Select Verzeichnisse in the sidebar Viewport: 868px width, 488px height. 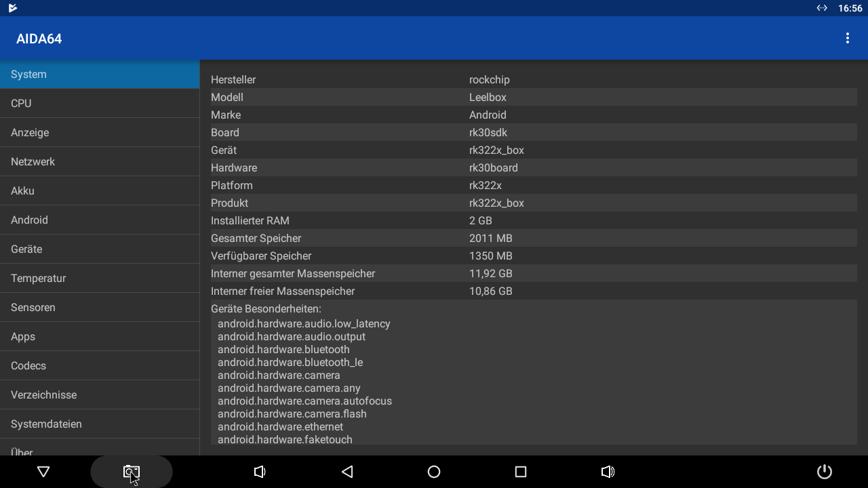tap(100, 395)
